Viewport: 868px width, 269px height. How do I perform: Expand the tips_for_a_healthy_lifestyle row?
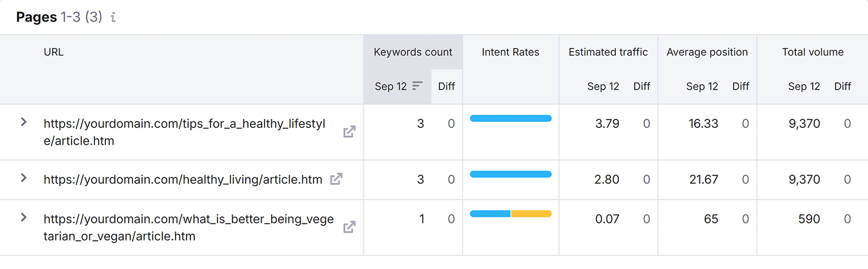click(x=23, y=123)
